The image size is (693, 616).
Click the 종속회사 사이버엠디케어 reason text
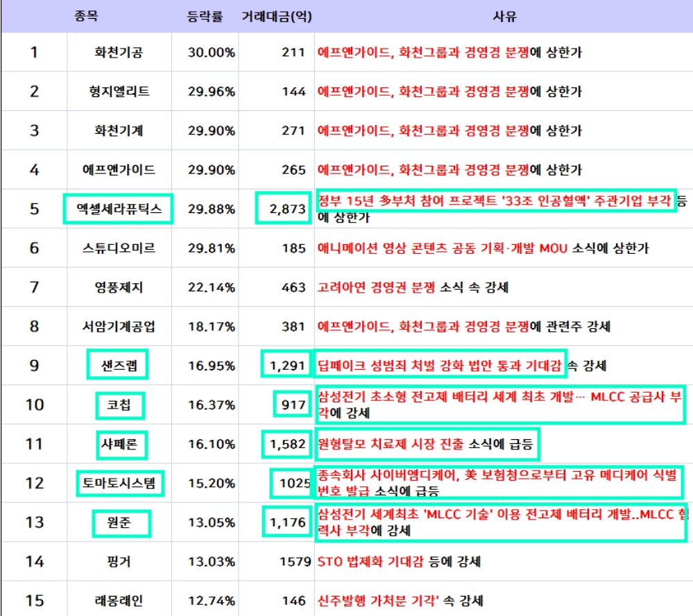click(499, 481)
